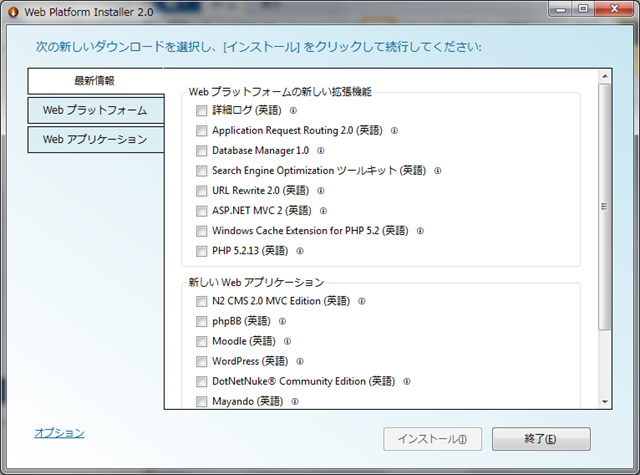Viewport: 640px width, 475px height.
Task: Tick the Database Manager 1.0 checkbox
Action: (x=202, y=151)
